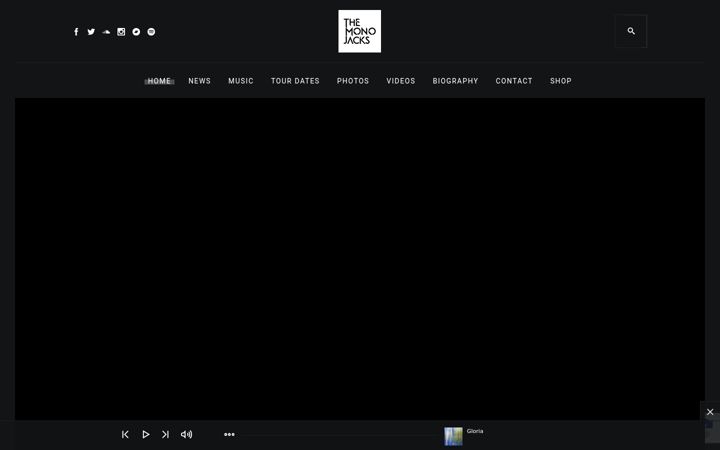Skip to the next track
720x450 pixels.
pos(165,434)
